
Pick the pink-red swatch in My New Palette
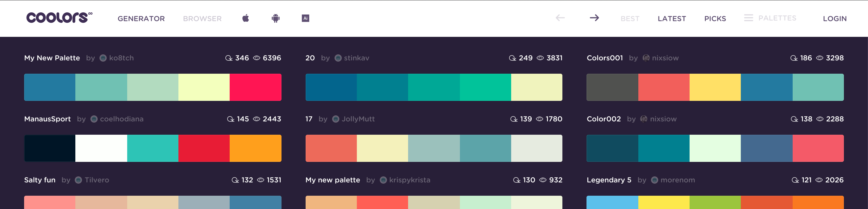[x=255, y=88]
